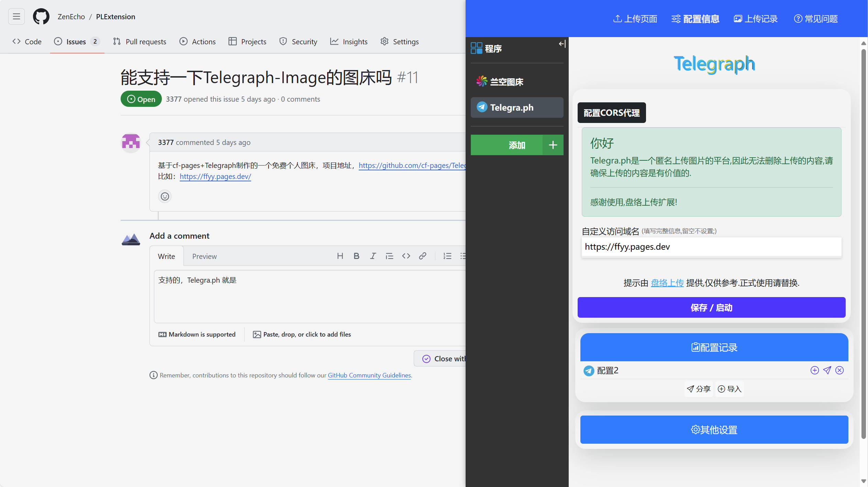Click the 保存 / 启动 button
This screenshot has height=487, width=868.
(x=711, y=307)
